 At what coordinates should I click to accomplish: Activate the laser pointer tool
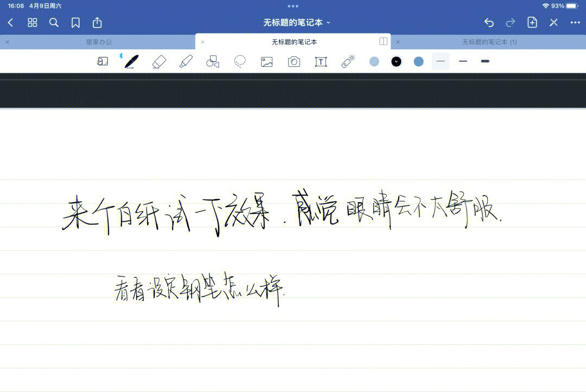[348, 61]
